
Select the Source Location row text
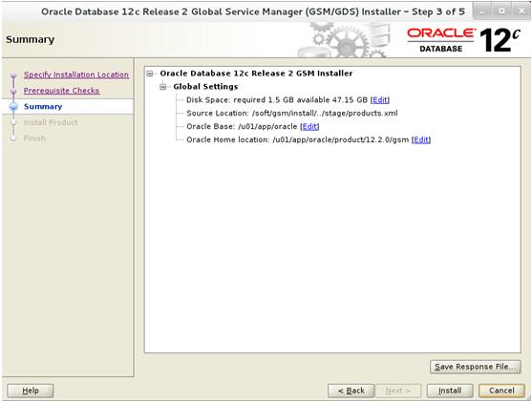coord(291,114)
